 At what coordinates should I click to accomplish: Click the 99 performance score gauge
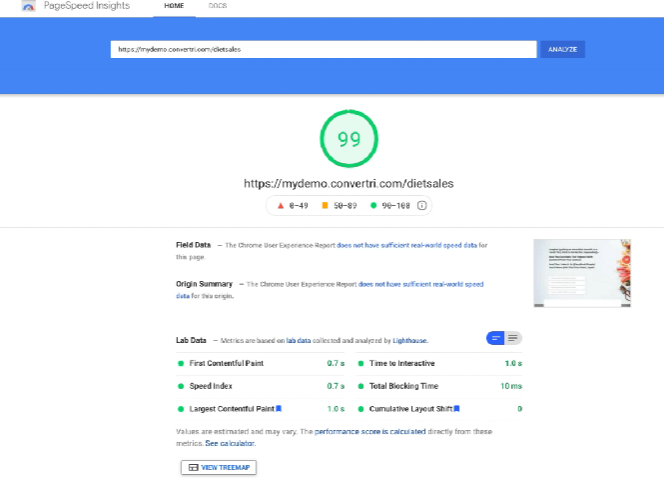348,140
